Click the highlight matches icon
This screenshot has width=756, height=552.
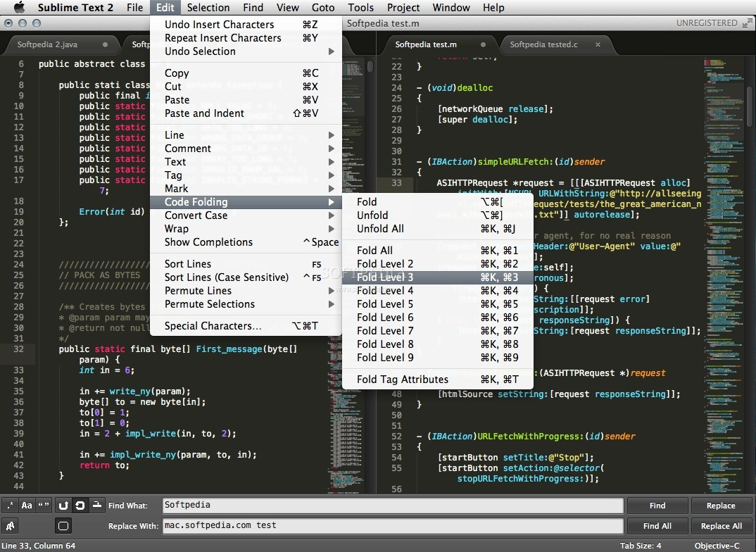[x=63, y=525]
